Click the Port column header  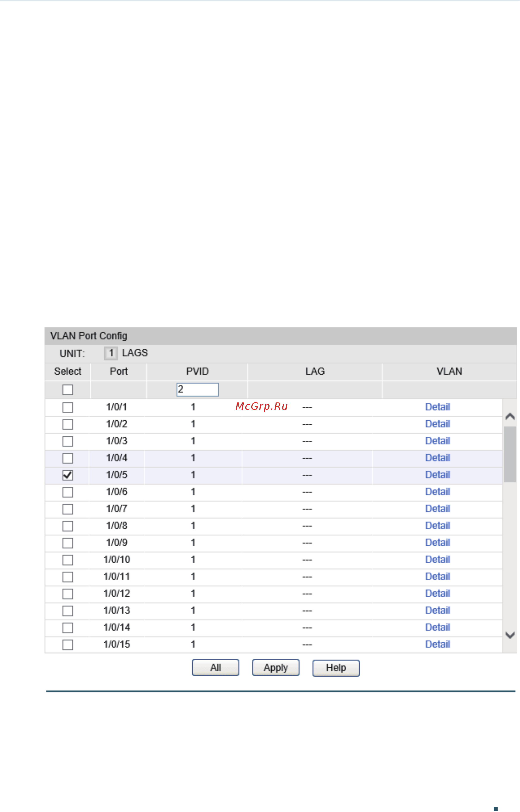(119, 371)
